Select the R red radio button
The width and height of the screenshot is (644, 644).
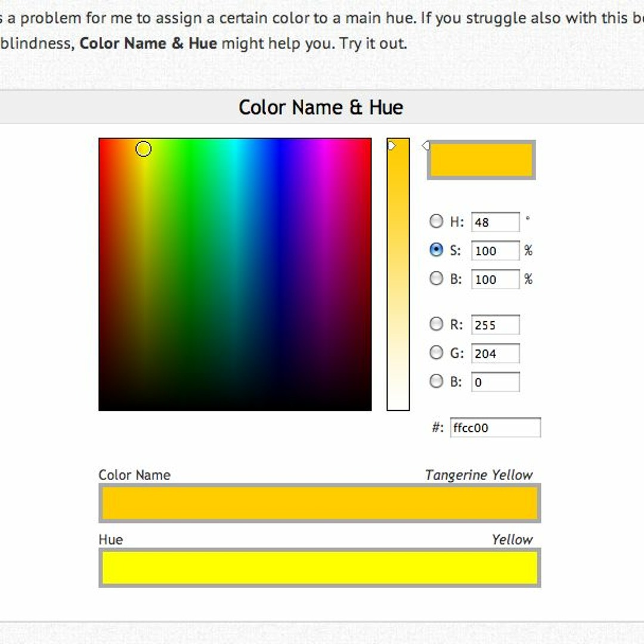click(x=436, y=324)
